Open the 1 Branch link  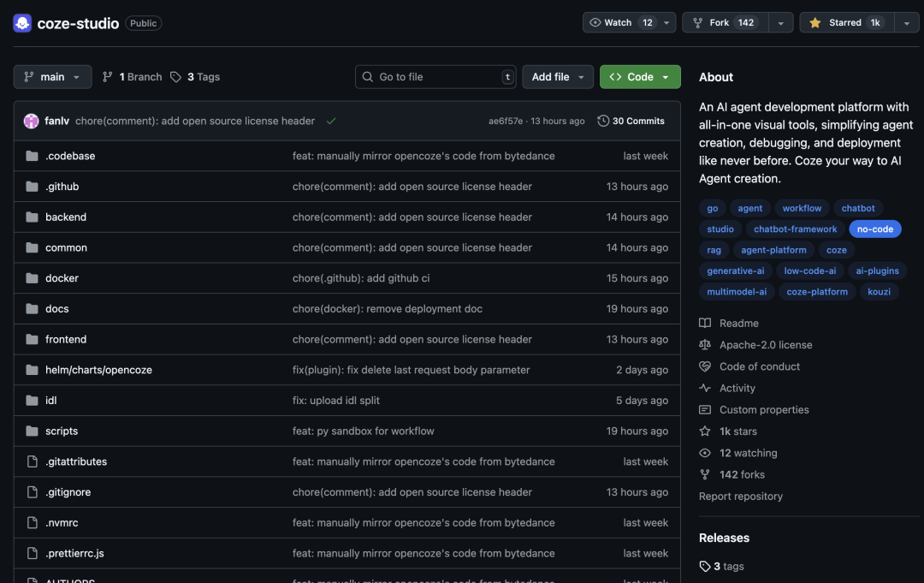click(132, 77)
